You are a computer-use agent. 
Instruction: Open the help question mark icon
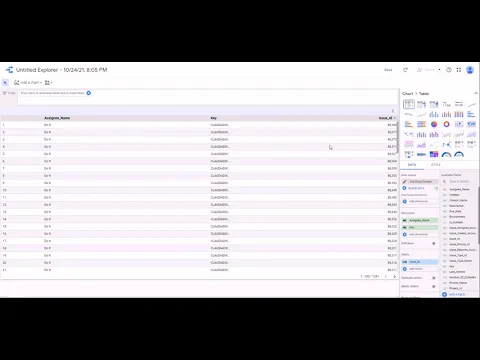449,70
